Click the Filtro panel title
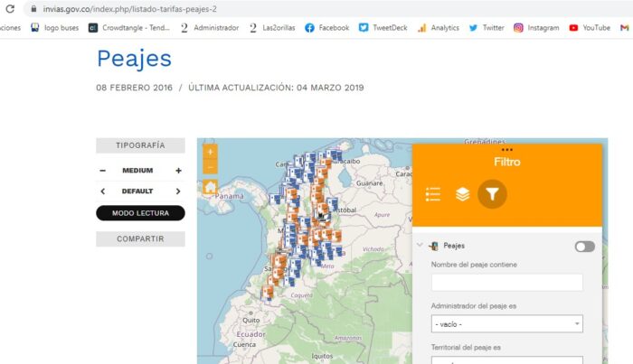Image resolution: width=633 pixels, height=364 pixels. (x=507, y=162)
